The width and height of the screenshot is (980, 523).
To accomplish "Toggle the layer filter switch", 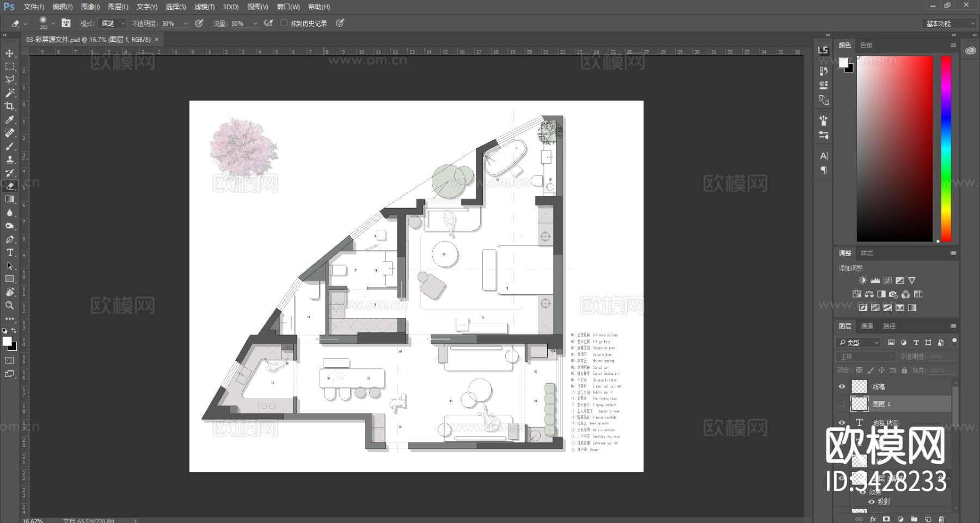I will tap(954, 342).
